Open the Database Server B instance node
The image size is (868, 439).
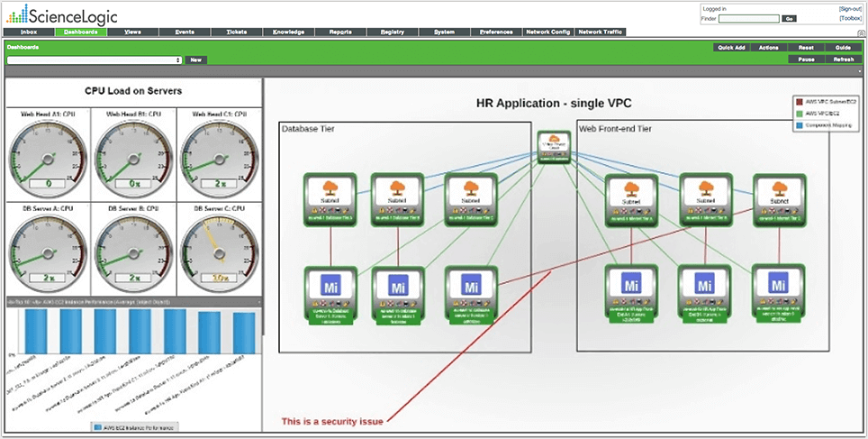tap(398, 296)
